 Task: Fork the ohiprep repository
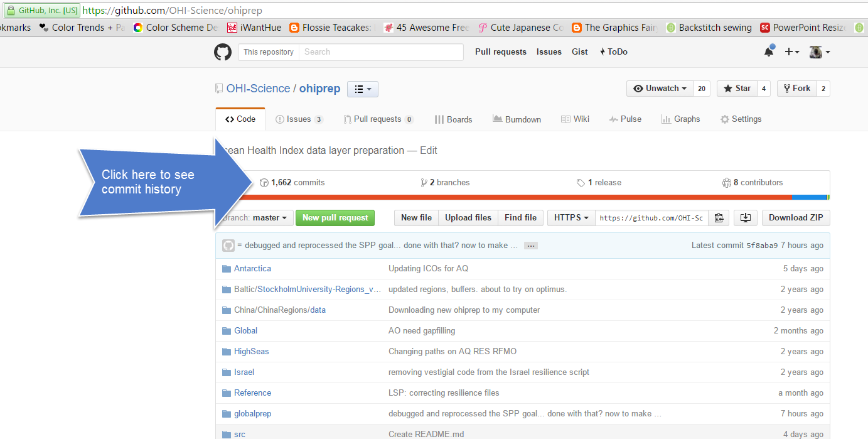tap(796, 89)
